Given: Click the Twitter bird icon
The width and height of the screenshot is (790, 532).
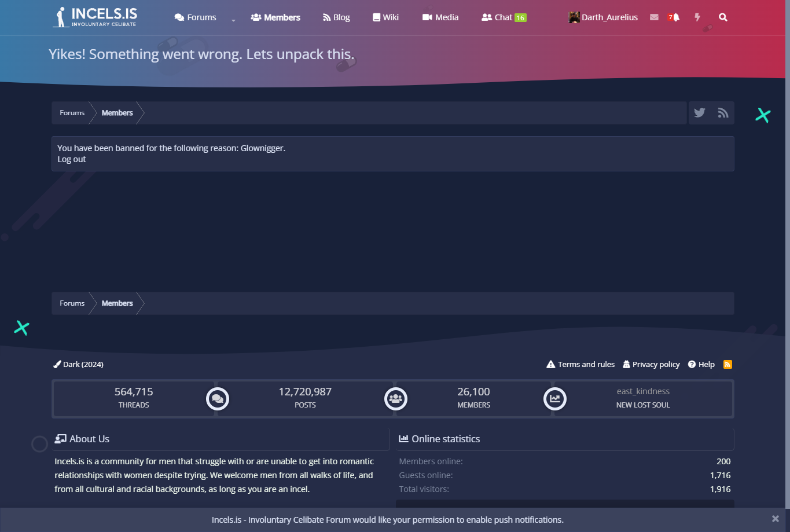Looking at the screenshot, I should (700, 113).
